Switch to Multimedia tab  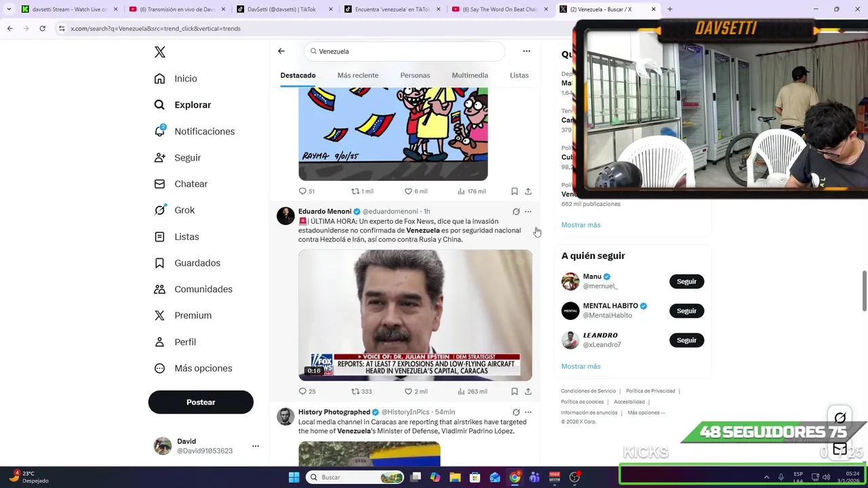(x=470, y=75)
